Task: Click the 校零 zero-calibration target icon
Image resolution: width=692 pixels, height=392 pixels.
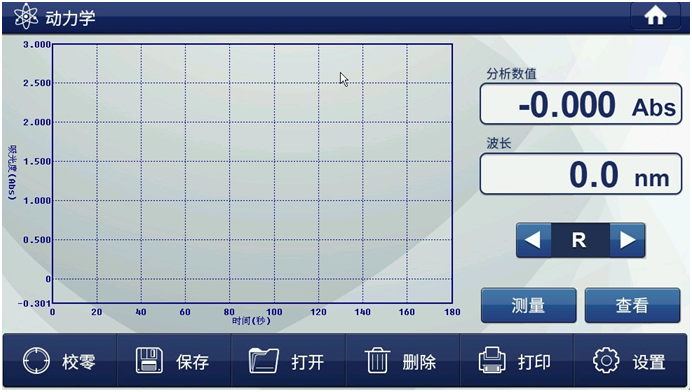Action: (36, 360)
